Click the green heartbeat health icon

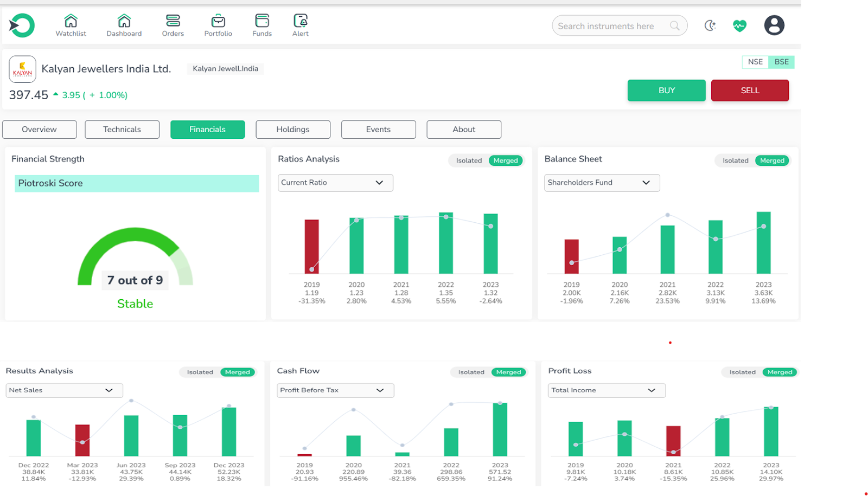click(x=739, y=25)
